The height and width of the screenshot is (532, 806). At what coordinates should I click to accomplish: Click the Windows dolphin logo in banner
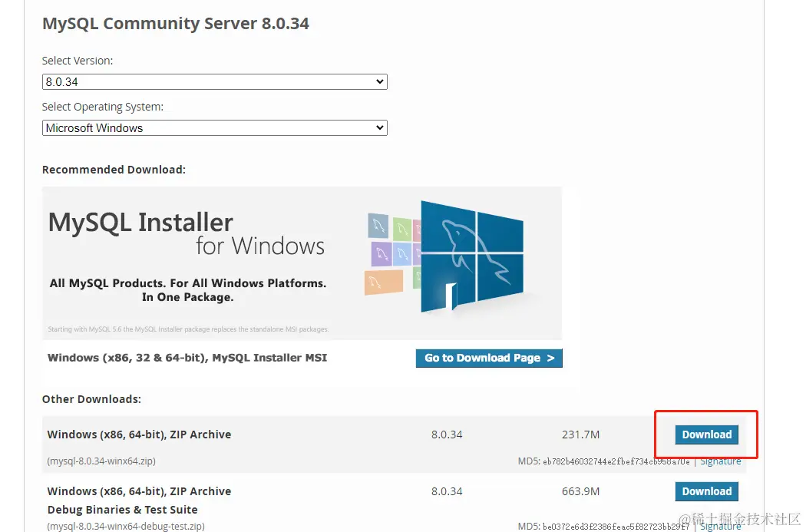click(471, 256)
